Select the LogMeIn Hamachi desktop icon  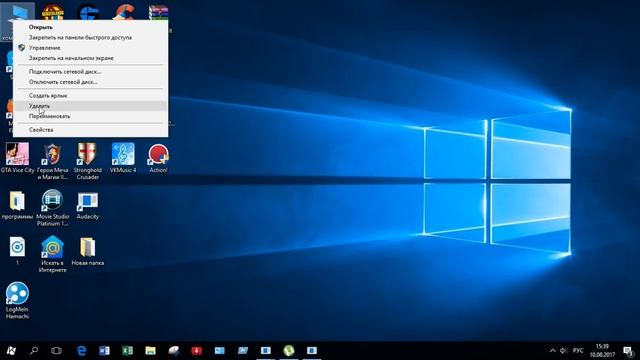(x=17, y=301)
